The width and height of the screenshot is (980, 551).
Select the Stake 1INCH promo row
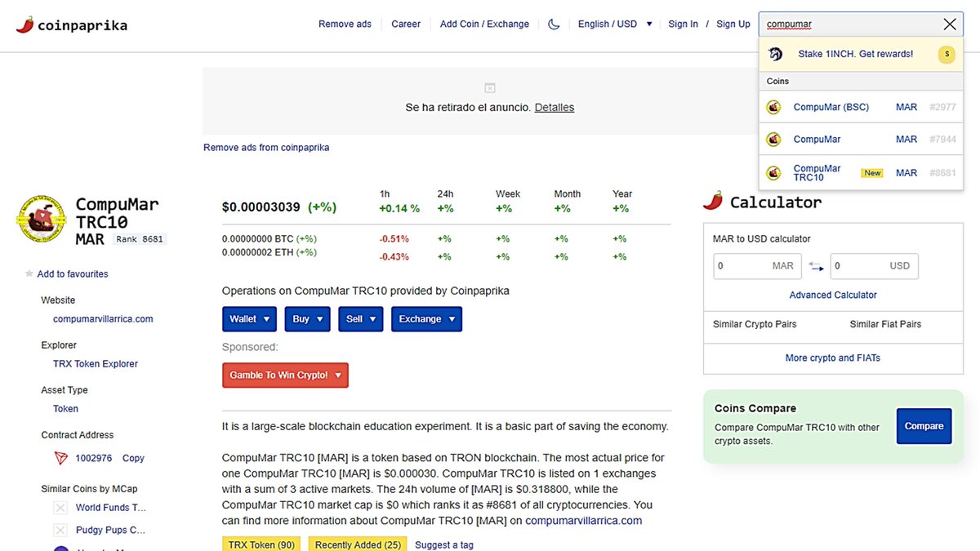pyautogui.click(x=861, y=55)
